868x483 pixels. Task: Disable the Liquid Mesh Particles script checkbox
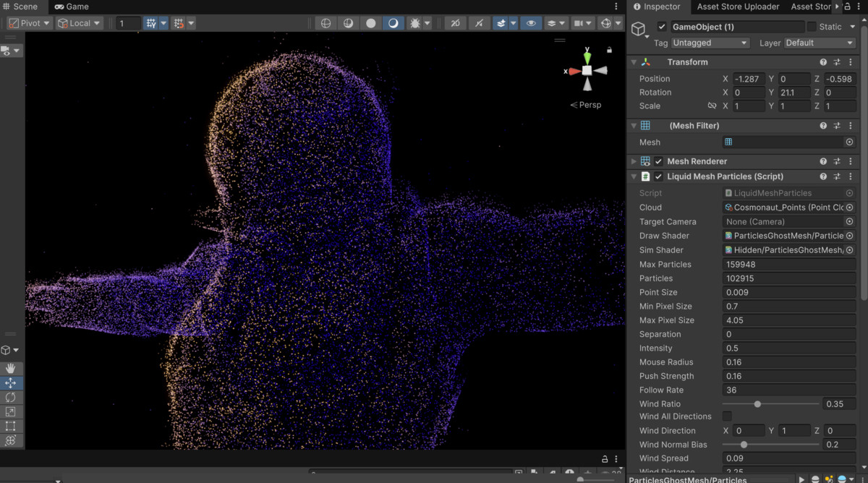[x=658, y=176]
